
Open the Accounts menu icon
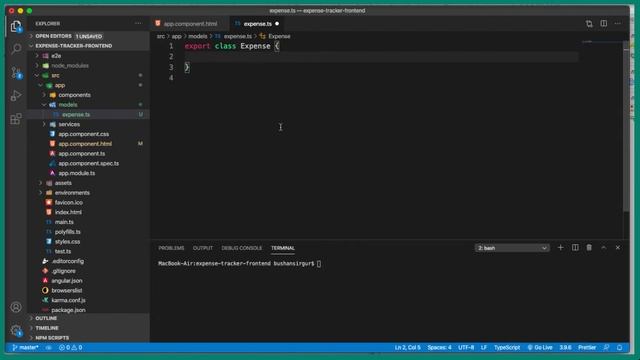click(16, 307)
